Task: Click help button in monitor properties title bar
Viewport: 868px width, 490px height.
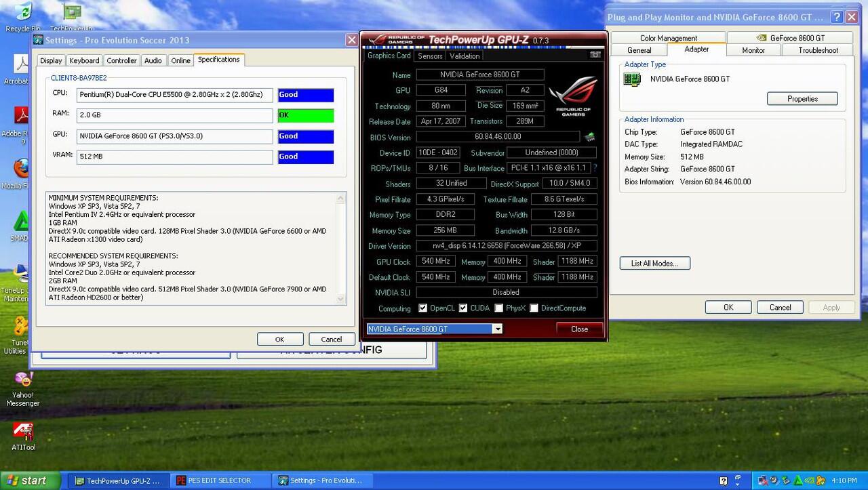Action: pos(836,18)
